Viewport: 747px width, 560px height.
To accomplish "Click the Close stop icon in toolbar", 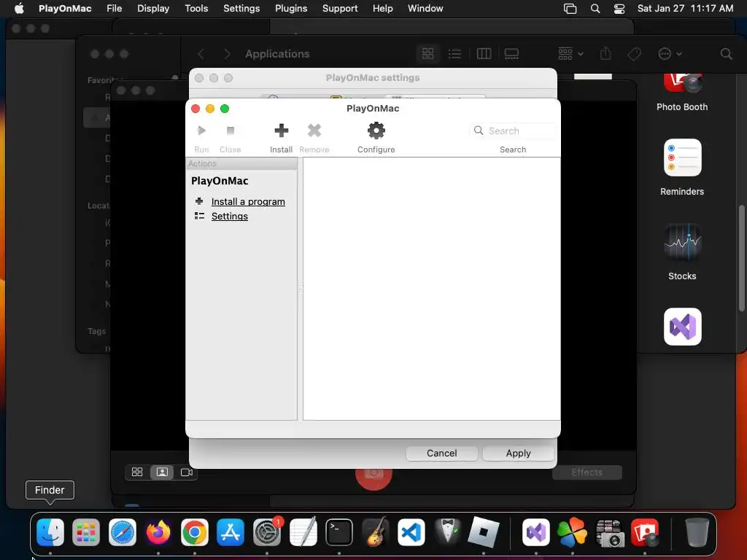I will coord(230,131).
